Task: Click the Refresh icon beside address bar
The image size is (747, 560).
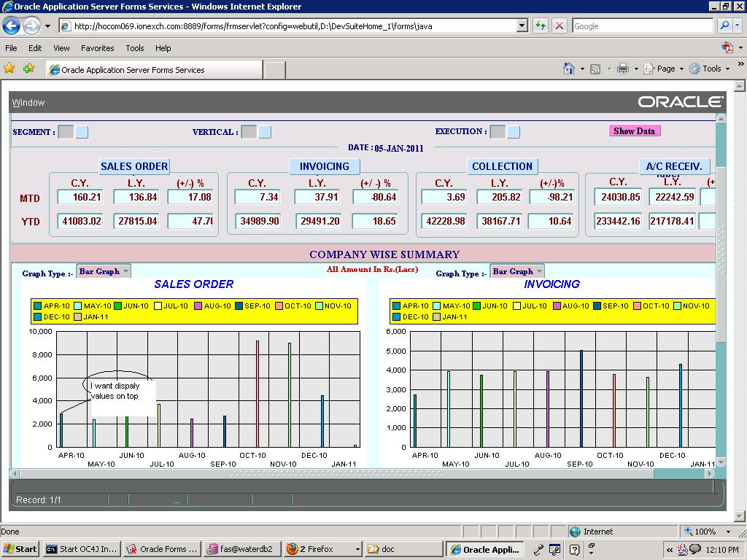Action: (541, 26)
